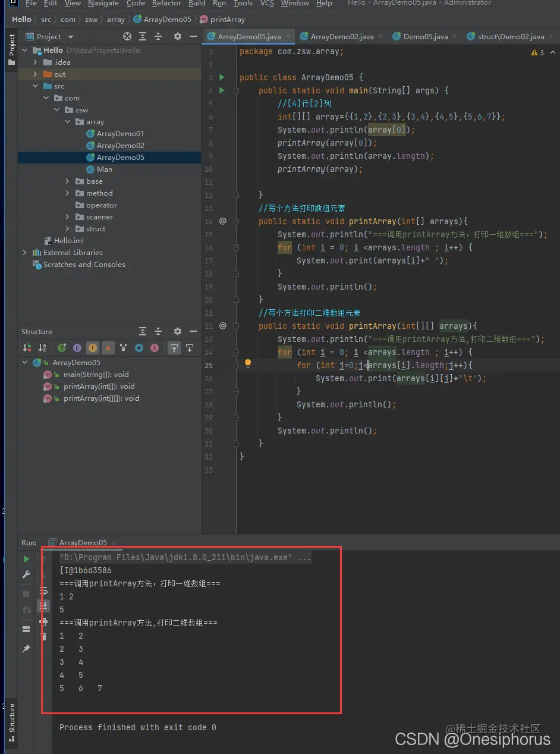Click yellow lightbulb intention icon on line 25
The width and height of the screenshot is (560, 754).
click(248, 363)
